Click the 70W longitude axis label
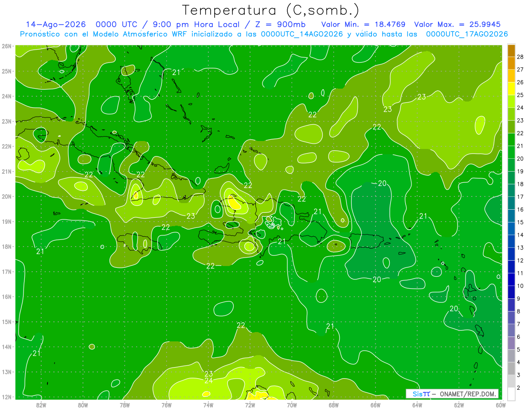This screenshot has height=411, width=532. tap(292, 404)
